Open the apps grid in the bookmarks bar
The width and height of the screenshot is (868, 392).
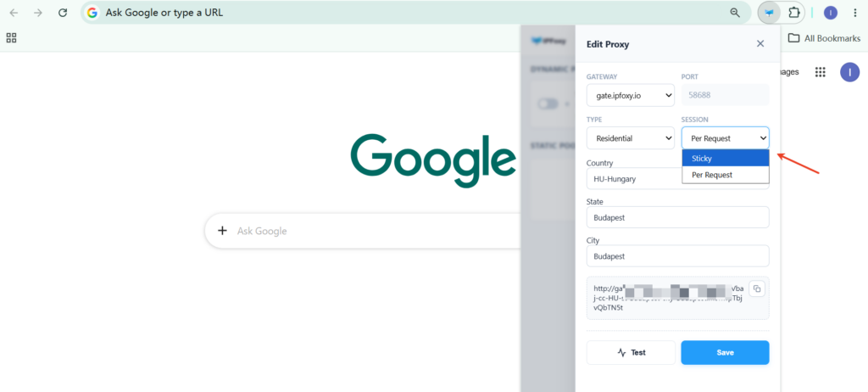11,37
